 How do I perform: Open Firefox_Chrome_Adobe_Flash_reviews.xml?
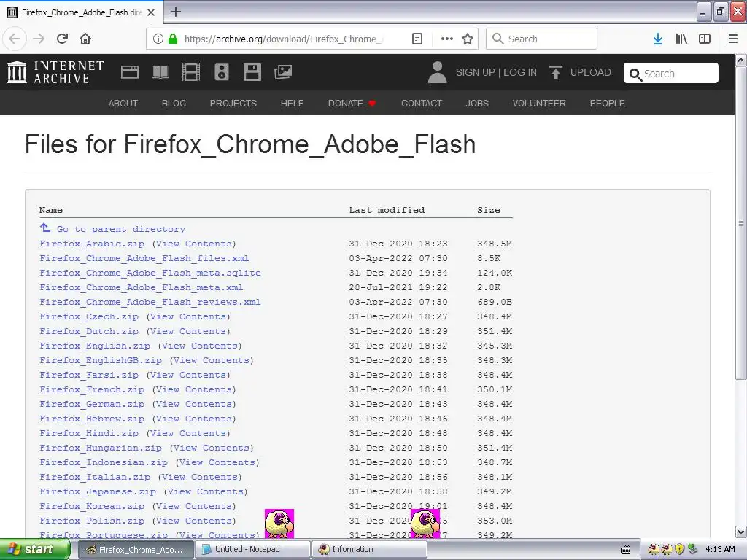coord(150,302)
